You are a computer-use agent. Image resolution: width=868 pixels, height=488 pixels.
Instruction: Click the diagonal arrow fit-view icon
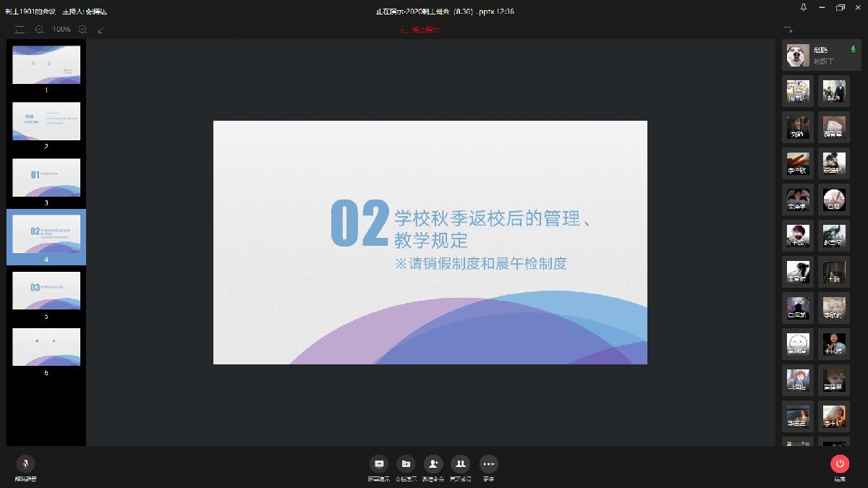tap(101, 30)
